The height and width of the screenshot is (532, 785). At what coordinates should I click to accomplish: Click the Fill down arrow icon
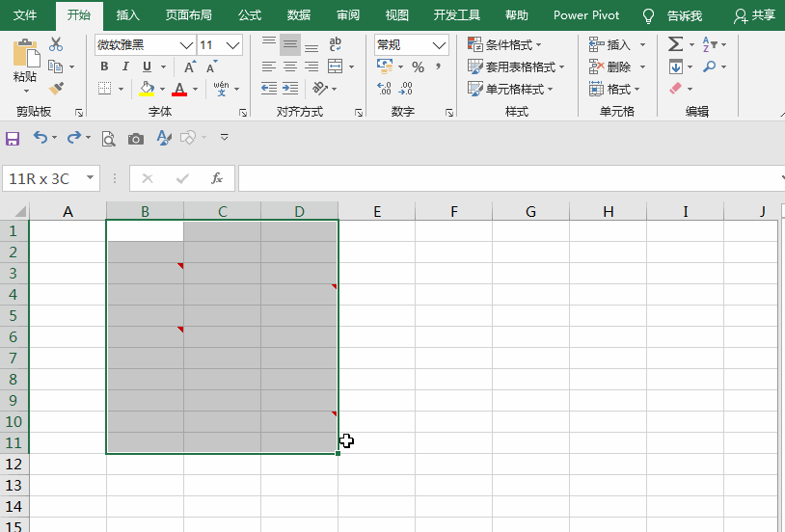(x=676, y=66)
